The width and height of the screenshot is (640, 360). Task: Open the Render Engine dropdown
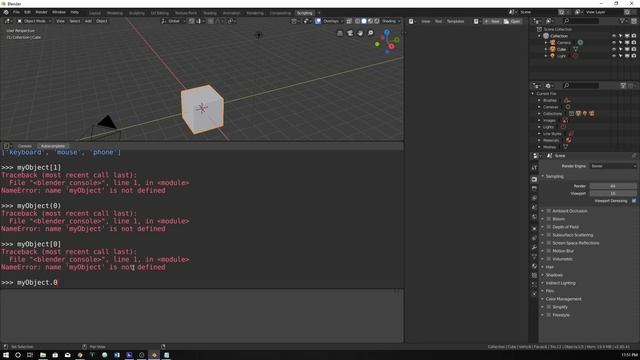[613, 166]
